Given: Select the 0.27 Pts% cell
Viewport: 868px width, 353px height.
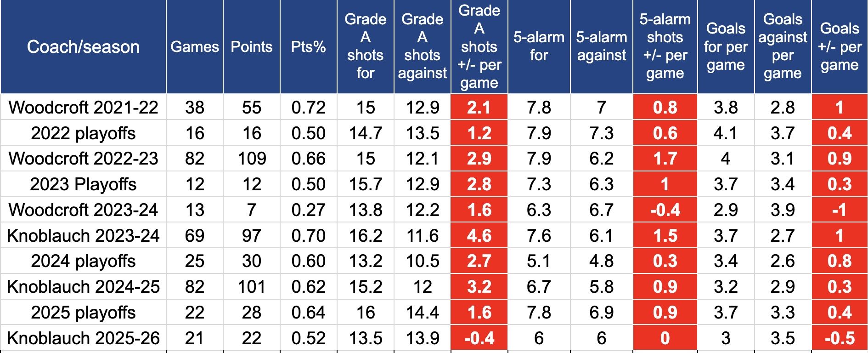Looking at the screenshot, I should click(308, 210).
